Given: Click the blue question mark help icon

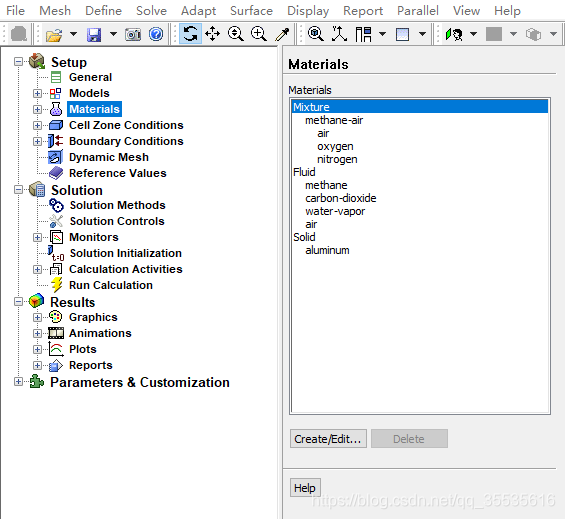Looking at the screenshot, I should tap(156, 34).
